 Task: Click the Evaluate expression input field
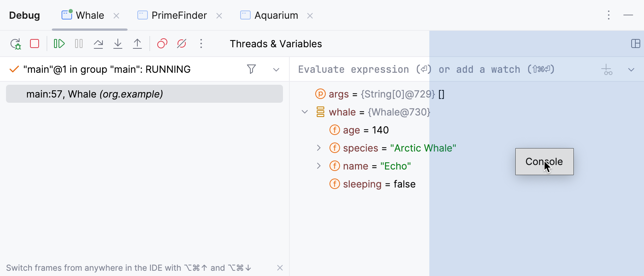(x=413, y=70)
